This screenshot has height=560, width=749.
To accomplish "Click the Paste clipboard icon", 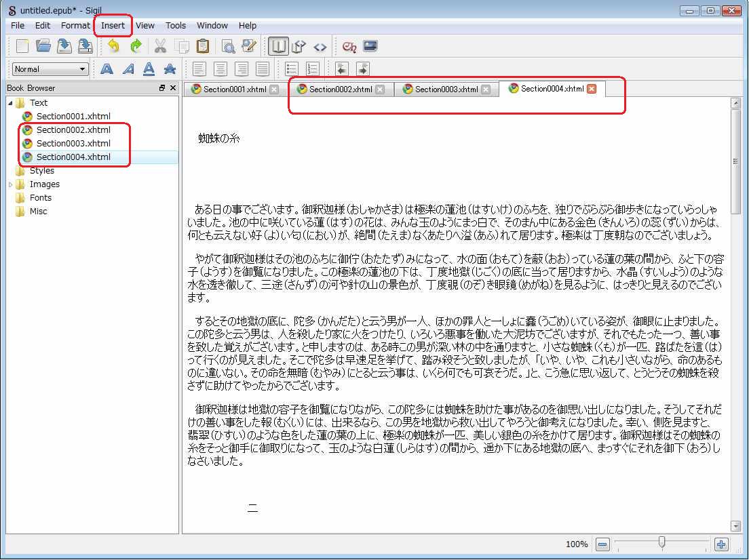I will (202, 46).
